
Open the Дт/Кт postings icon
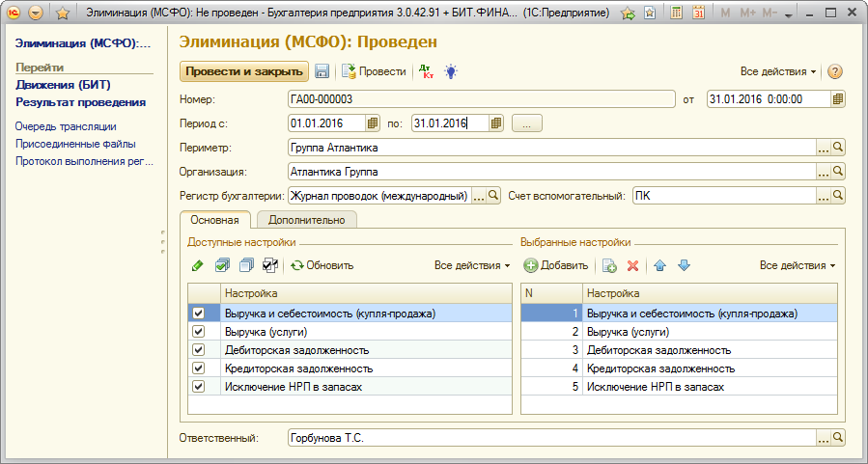(426, 71)
